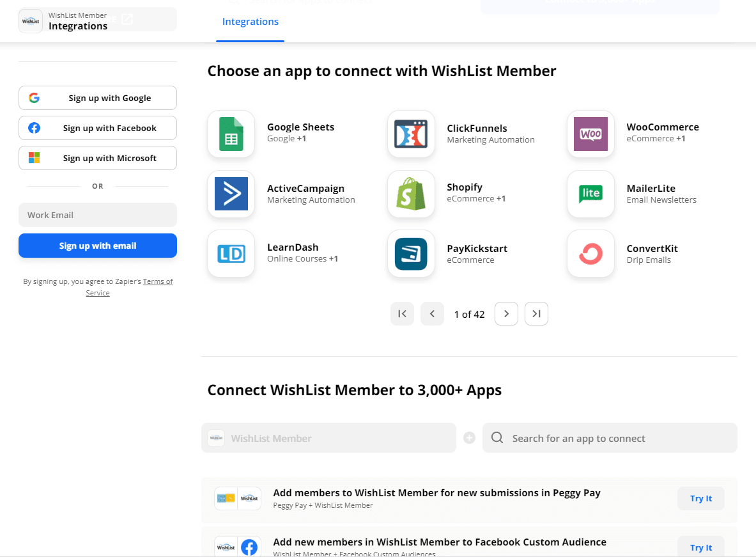
Task: Switch to the Integrations tab
Action: tap(251, 22)
